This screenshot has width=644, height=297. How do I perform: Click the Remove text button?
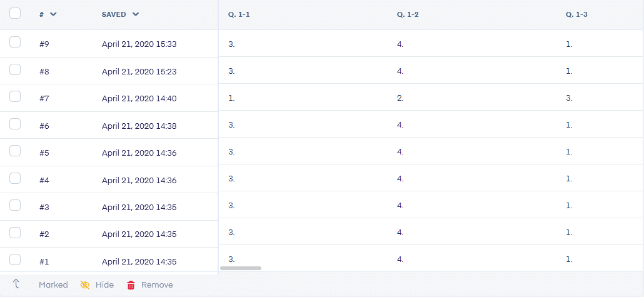click(157, 284)
